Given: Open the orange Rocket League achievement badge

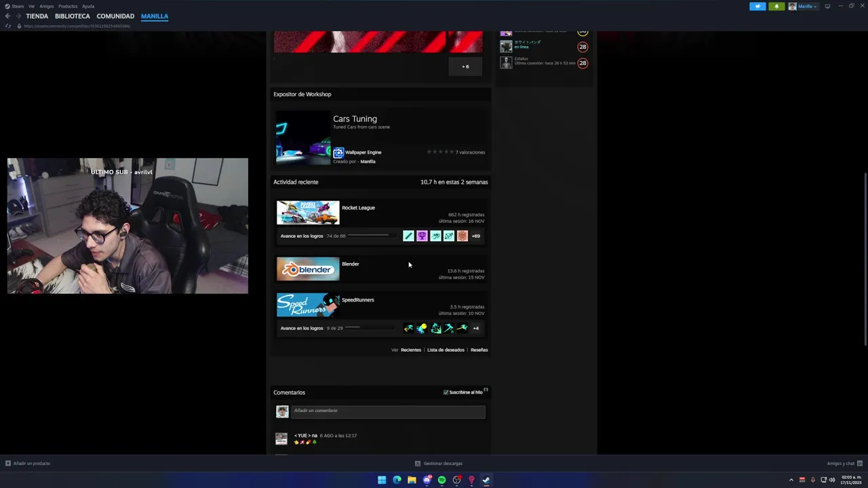Looking at the screenshot, I should pyautogui.click(x=462, y=236).
